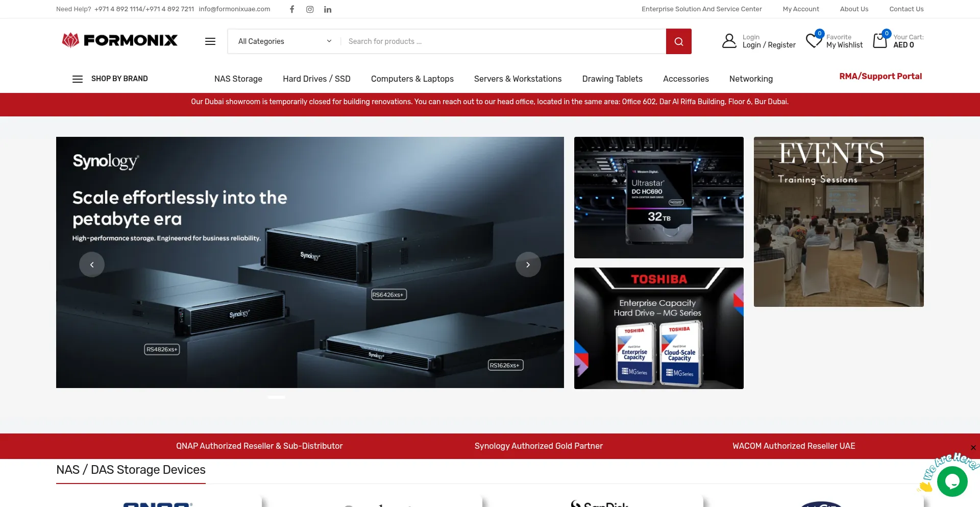
Task: Click QNAP Authorized Reseller & Sub-Distributor text
Action: pos(259,446)
